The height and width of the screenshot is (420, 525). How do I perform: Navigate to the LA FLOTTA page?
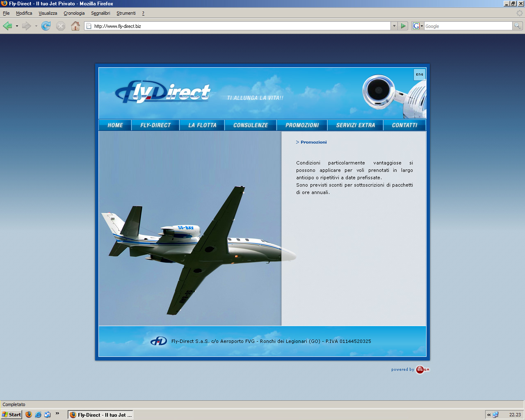click(x=202, y=125)
